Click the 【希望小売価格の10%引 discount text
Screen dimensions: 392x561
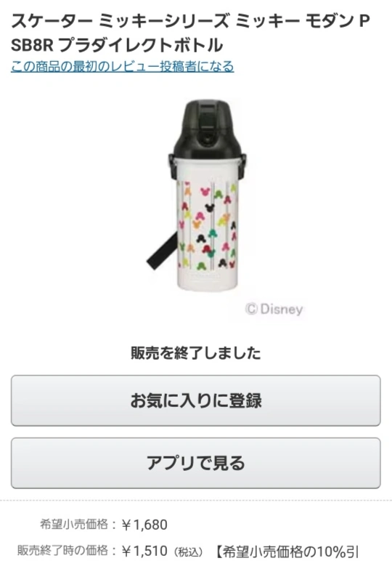(x=287, y=552)
